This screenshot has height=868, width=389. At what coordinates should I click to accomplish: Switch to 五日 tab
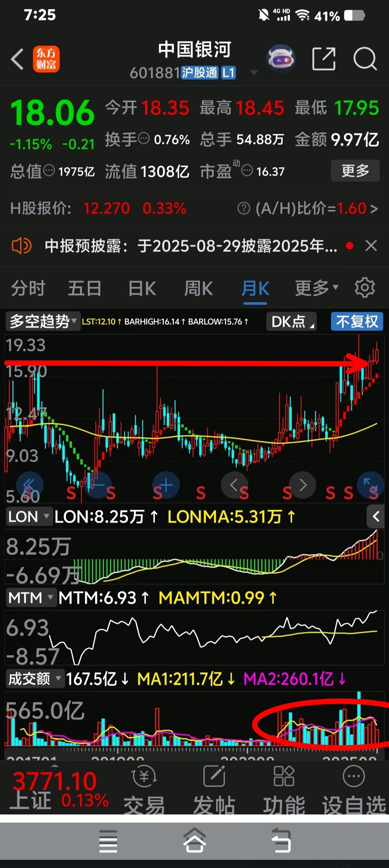(85, 288)
